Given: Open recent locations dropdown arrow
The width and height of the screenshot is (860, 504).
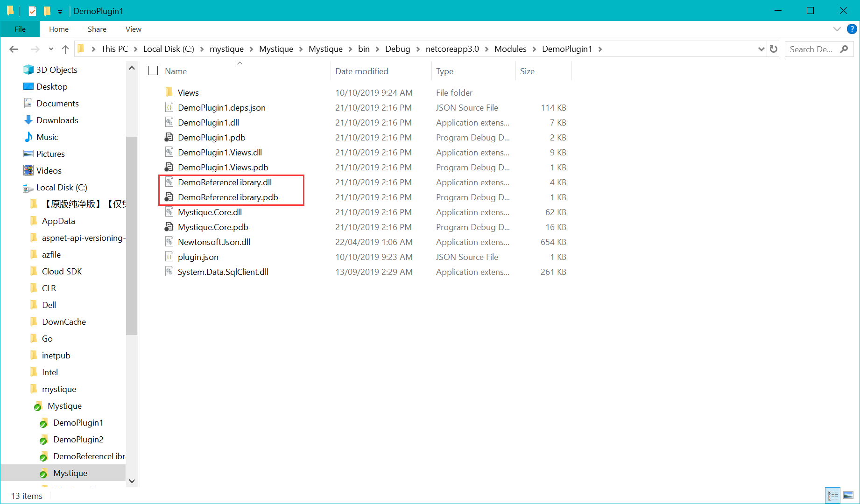Looking at the screenshot, I should tap(51, 49).
